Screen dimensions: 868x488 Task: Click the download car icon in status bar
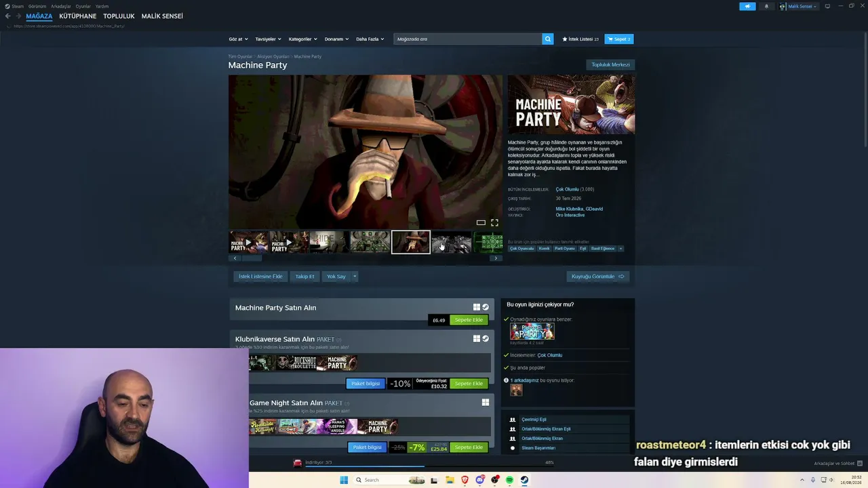click(297, 463)
